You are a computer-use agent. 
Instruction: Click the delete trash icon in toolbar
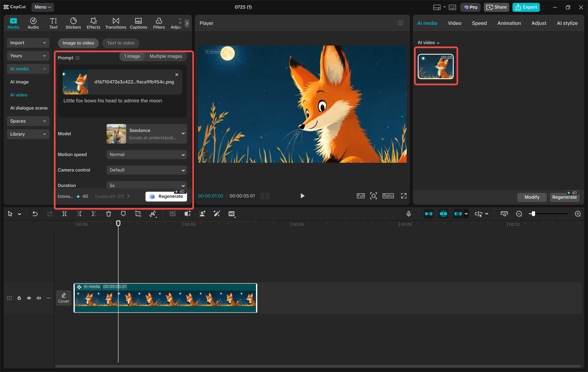click(108, 214)
